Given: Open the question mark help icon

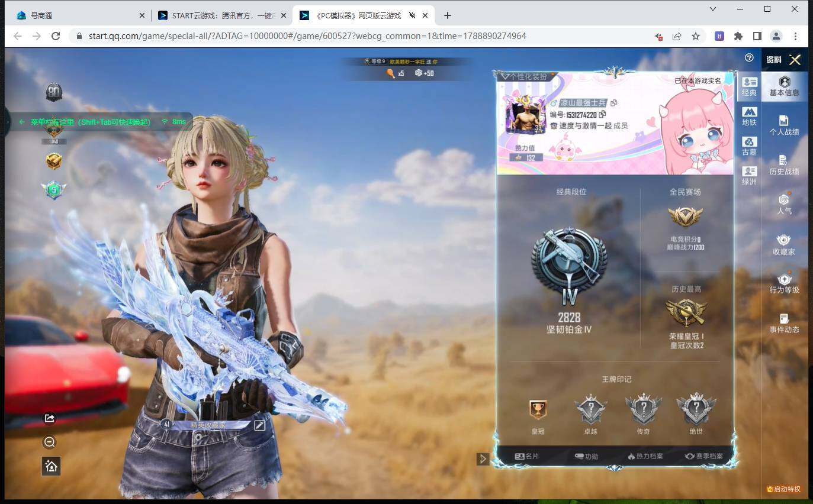Looking at the screenshot, I should click(x=749, y=58).
